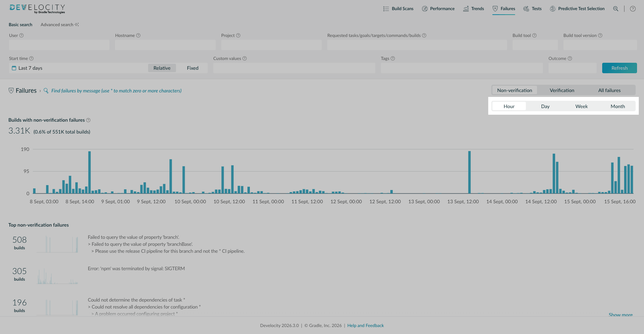The image size is (644, 334).
Task: Switch to the Advanced search tab
Action: (x=60, y=25)
